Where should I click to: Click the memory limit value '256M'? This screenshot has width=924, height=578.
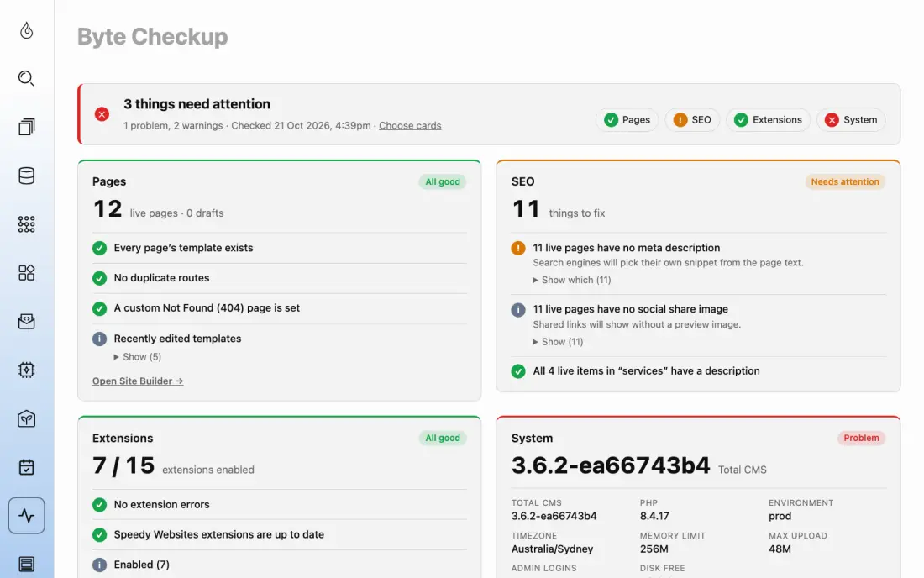click(x=654, y=549)
